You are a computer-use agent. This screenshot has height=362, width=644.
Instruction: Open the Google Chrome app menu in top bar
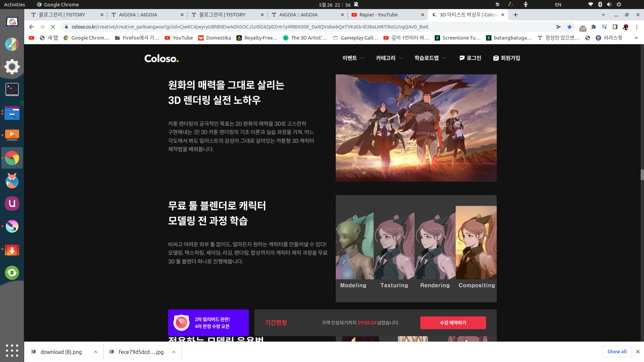(x=58, y=4)
